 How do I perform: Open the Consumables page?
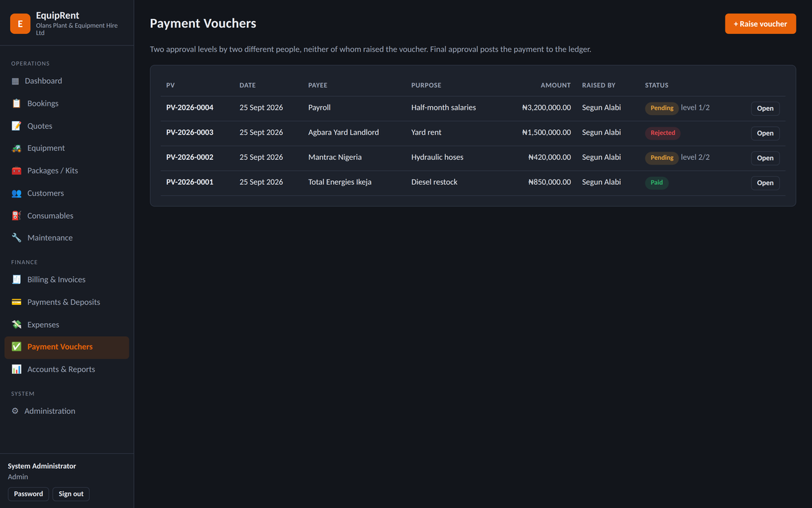[x=66, y=215]
